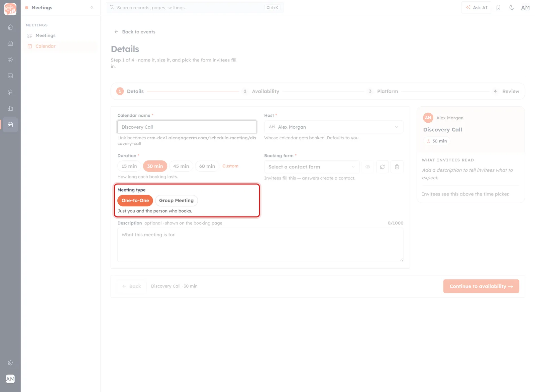Open the Select a contact form dropdown

pos(312,167)
